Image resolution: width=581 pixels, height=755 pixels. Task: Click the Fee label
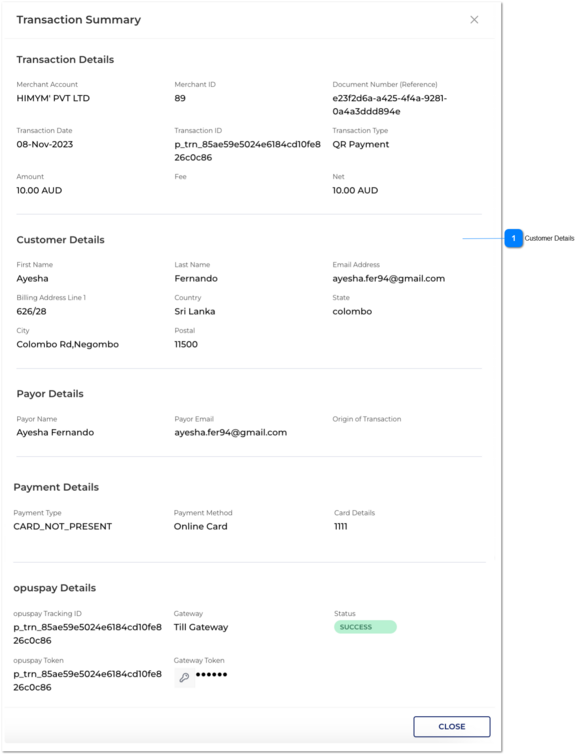[x=181, y=177]
